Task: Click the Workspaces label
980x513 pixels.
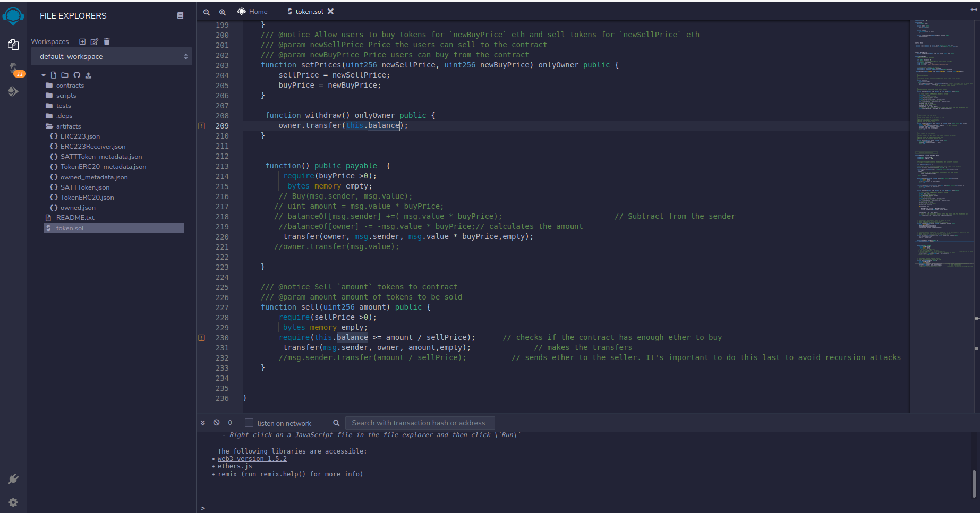Action: [50, 41]
